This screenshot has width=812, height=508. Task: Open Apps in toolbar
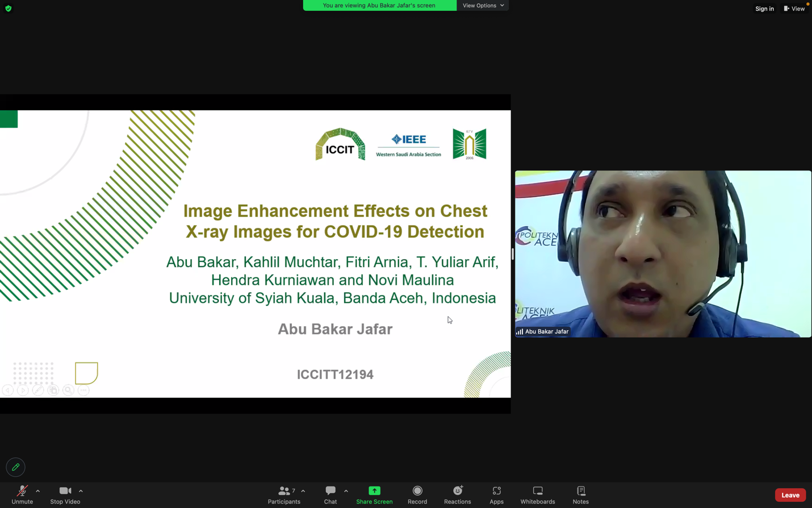tap(496, 494)
